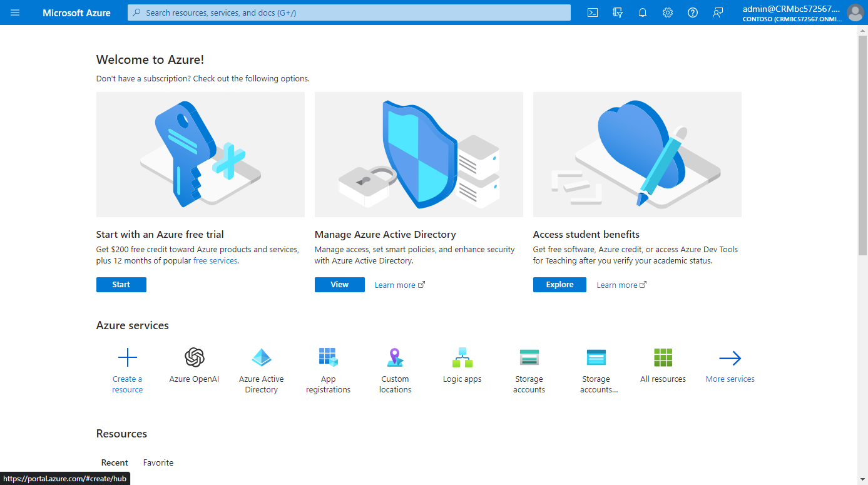
Task: Open the directories and subscriptions filter icon
Action: pos(617,13)
